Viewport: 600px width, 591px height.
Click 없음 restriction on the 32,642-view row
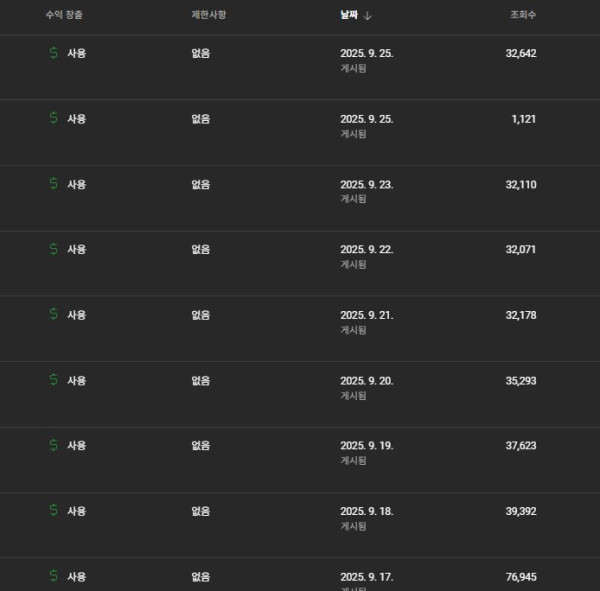point(200,53)
